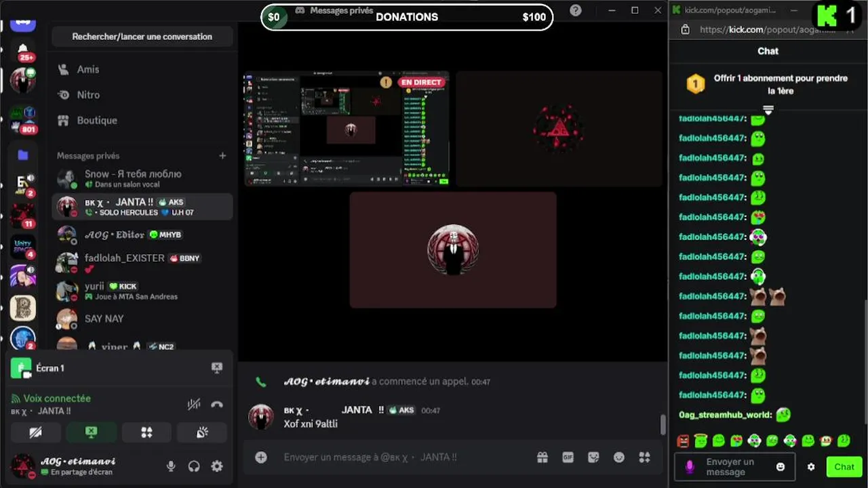Deafen with the headphones icon
Viewport: 868px width, 488px height.
coord(194,466)
